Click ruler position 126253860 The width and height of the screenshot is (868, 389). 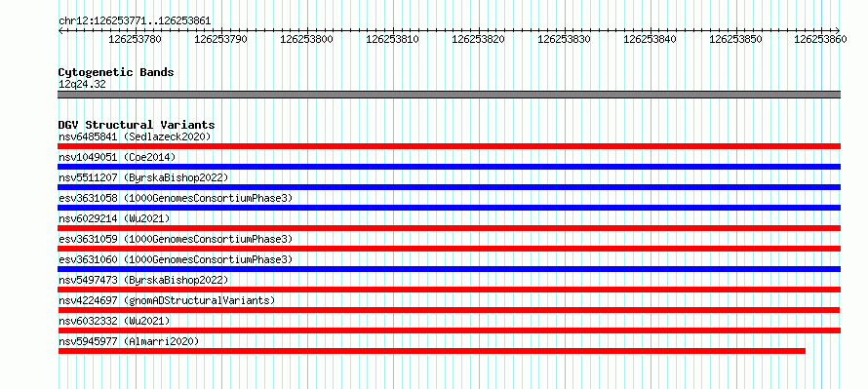pyautogui.click(x=820, y=39)
